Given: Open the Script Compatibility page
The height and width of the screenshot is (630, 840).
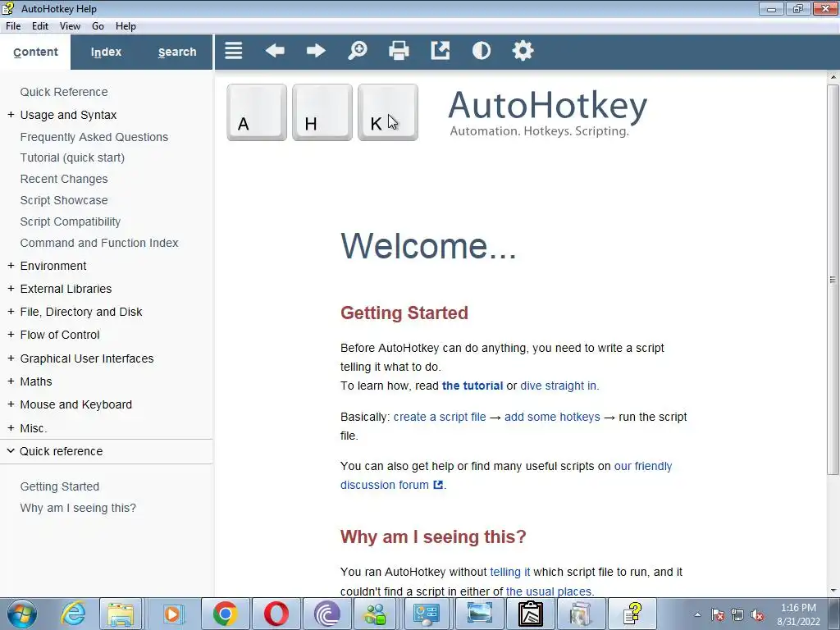Looking at the screenshot, I should pyautogui.click(x=71, y=221).
